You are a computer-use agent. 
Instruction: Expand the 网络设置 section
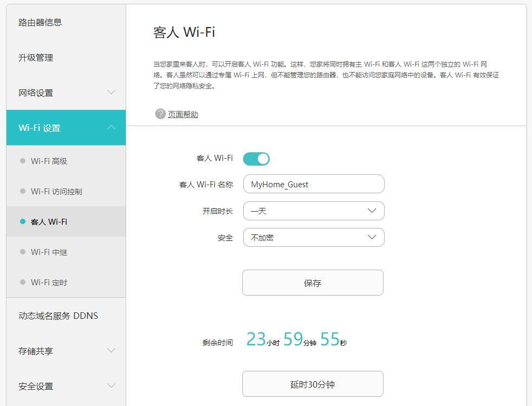point(66,93)
